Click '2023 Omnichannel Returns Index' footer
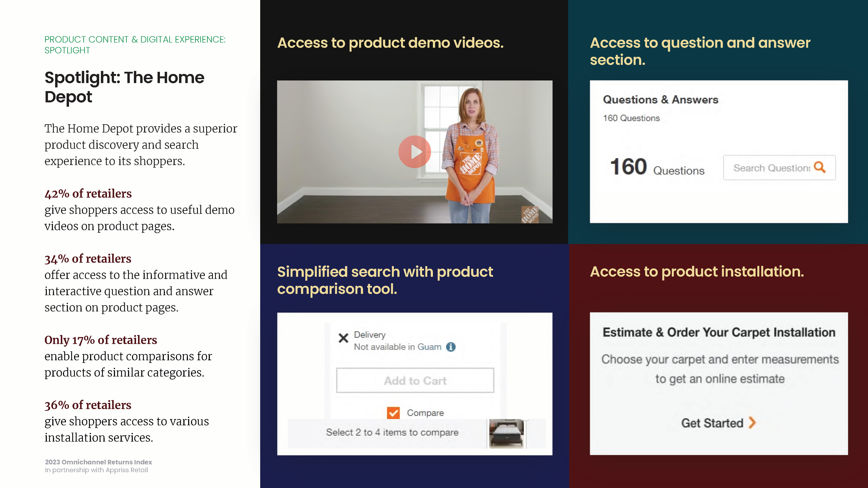Viewport: 868px width, 488px height. [x=98, y=462]
